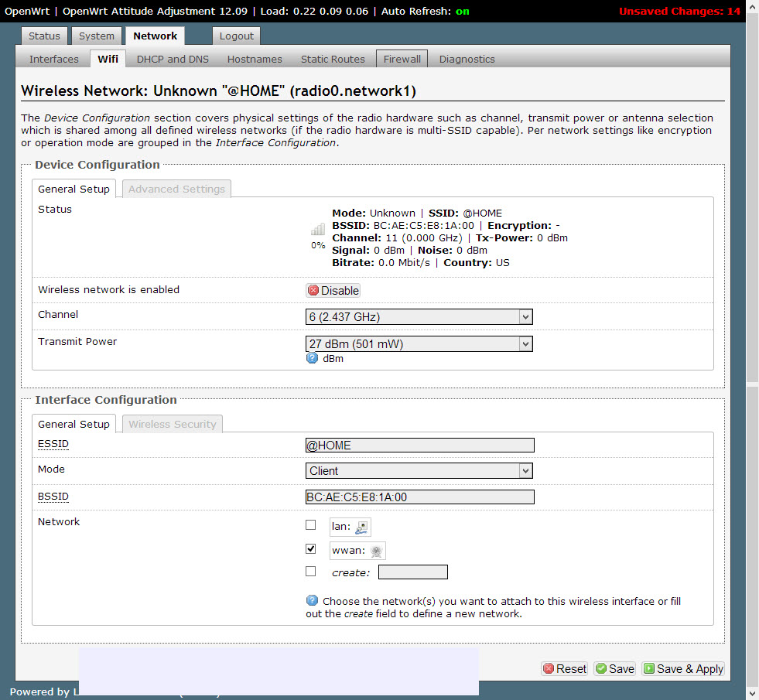
Task: Open the Diagnostics subtab
Action: [x=467, y=59]
